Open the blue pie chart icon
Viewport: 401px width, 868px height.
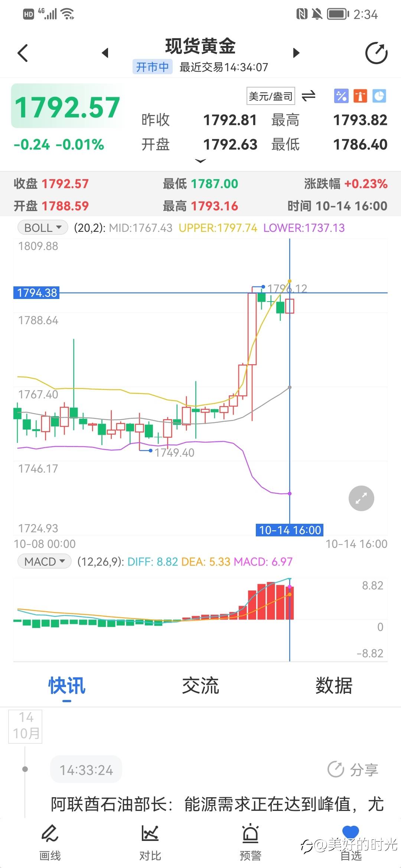[x=379, y=96]
